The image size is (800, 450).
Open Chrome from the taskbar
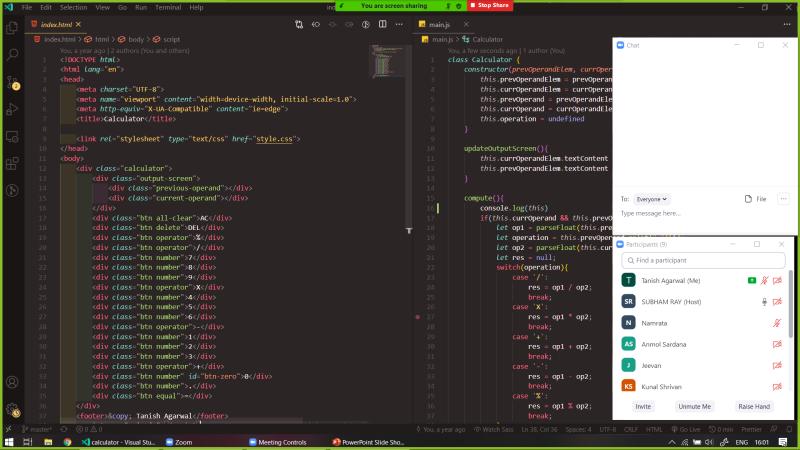pos(67,442)
